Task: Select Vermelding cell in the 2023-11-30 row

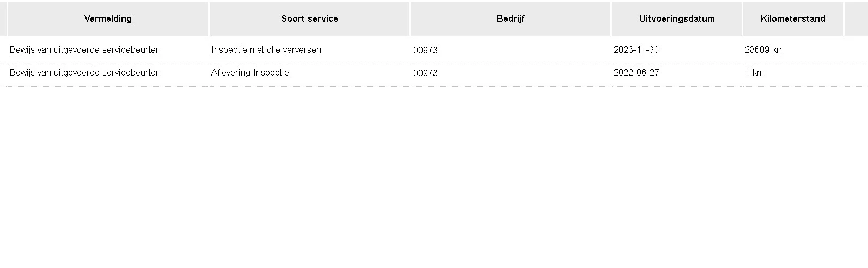Action: 85,50
